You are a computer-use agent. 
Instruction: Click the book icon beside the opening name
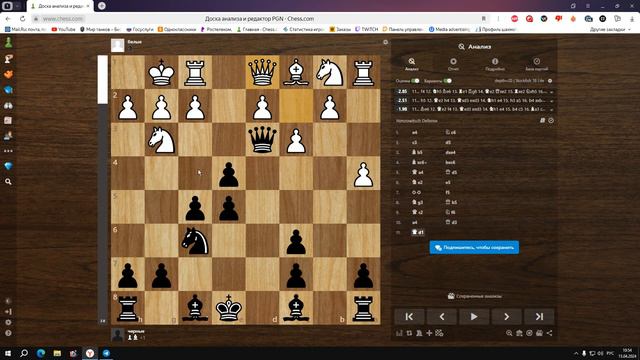[542, 120]
